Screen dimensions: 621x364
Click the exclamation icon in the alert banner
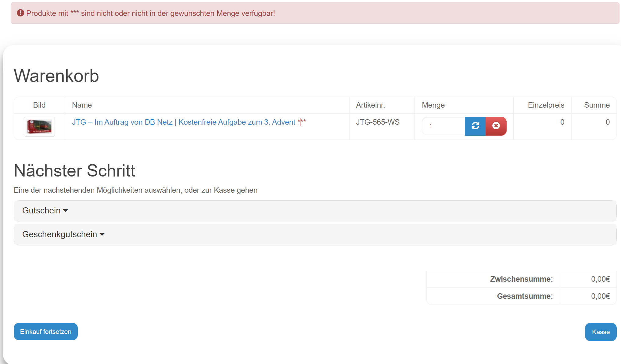[20, 13]
